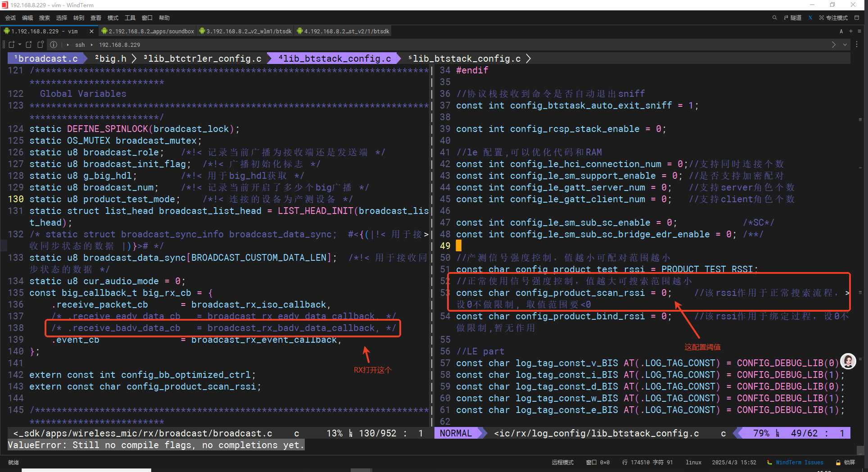Image resolution: width=868 pixels, height=472 pixels.
Task: Add a new tab with the plus icon
Action: pyautogui.click(x=851, y=31)
